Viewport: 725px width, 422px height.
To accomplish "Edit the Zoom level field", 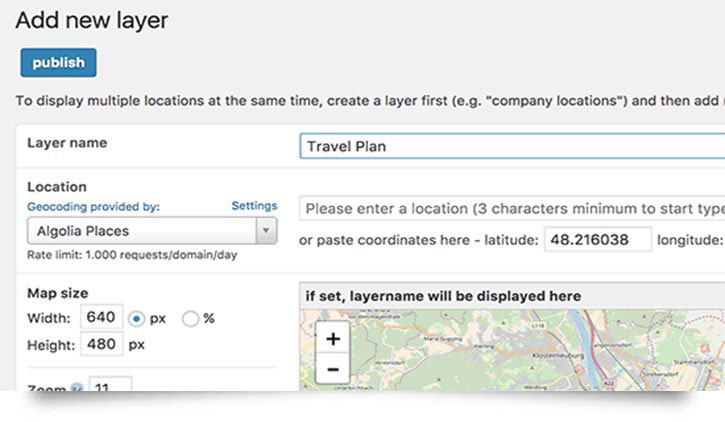I will (110, 385).
